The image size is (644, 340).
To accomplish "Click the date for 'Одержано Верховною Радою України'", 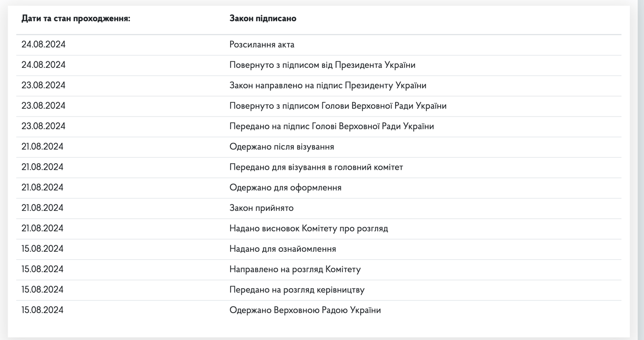I will (42, 310).
